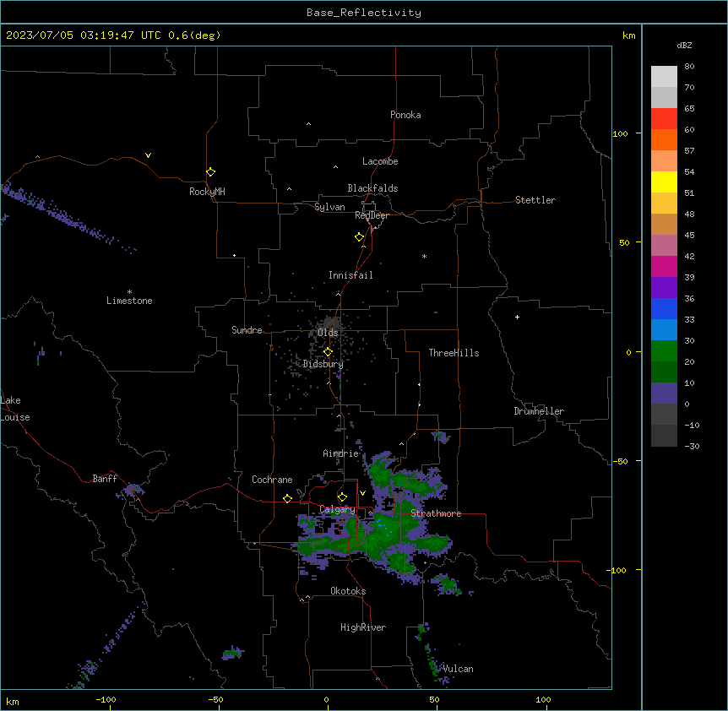Click the yellow 51-54 dBZ color swatch

(664, 182)
